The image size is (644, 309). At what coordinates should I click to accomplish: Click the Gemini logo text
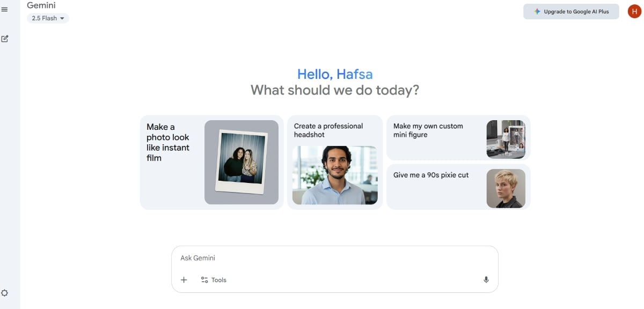pyautogui.click(x=41, y=5)
